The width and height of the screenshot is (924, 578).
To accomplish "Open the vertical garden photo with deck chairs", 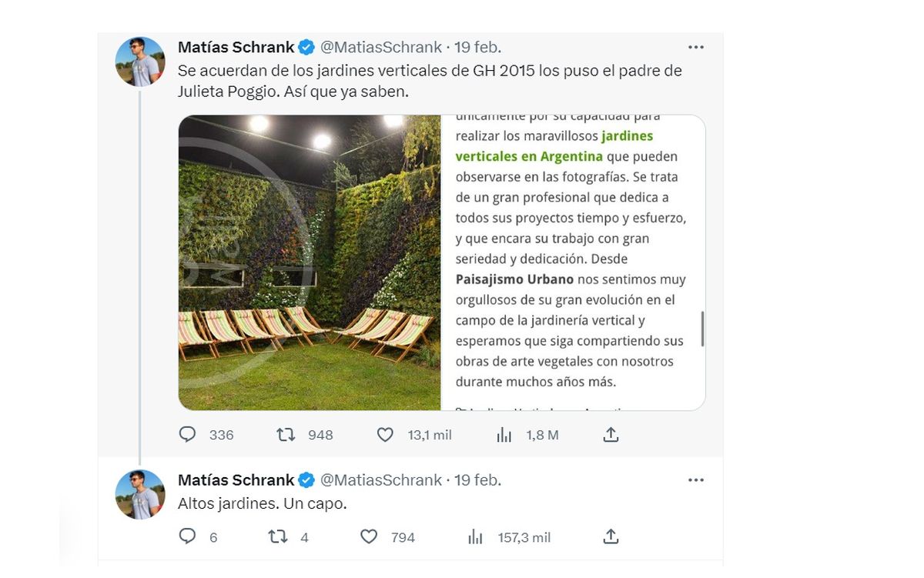I will 310,262.
